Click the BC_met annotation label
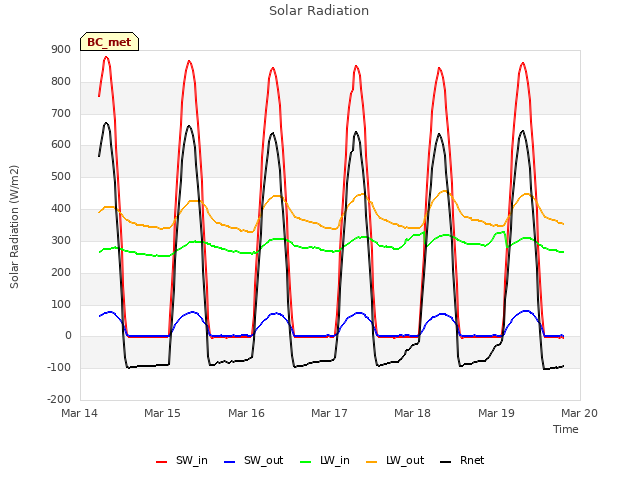640x480 pixels. pos(109,42)
